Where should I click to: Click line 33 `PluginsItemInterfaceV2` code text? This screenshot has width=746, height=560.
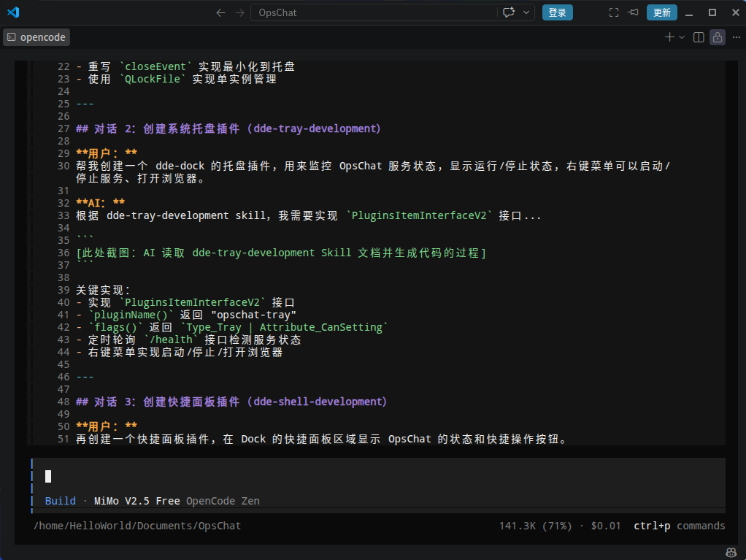point(419,215)
